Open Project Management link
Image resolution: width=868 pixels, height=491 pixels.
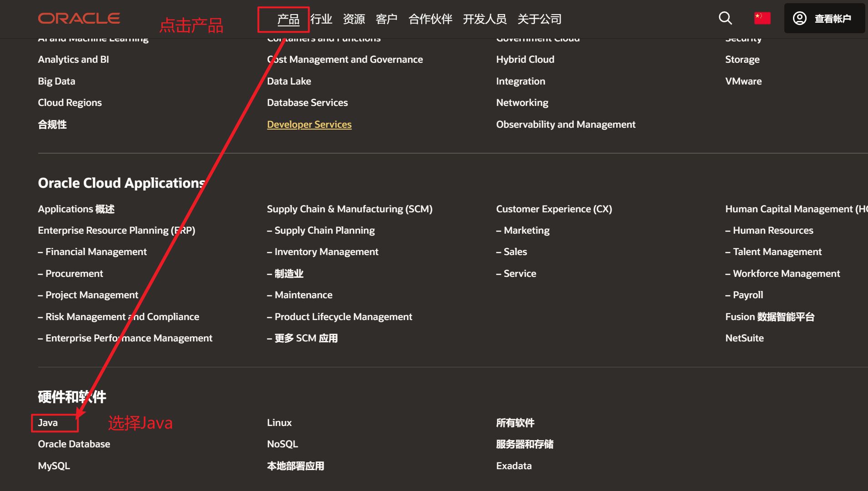(88, 295)
